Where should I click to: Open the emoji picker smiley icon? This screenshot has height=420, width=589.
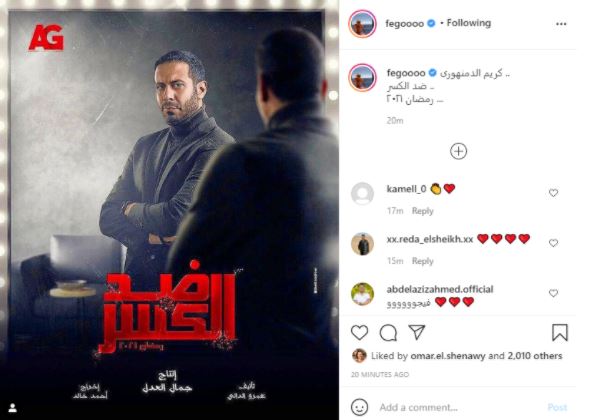point(359,407)
